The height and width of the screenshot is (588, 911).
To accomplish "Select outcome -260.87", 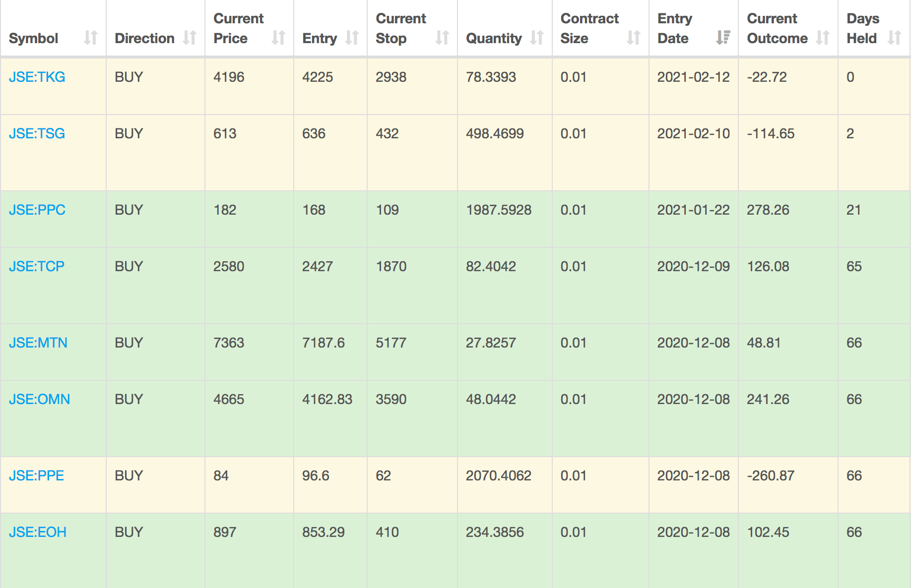I will coord(771,475).
